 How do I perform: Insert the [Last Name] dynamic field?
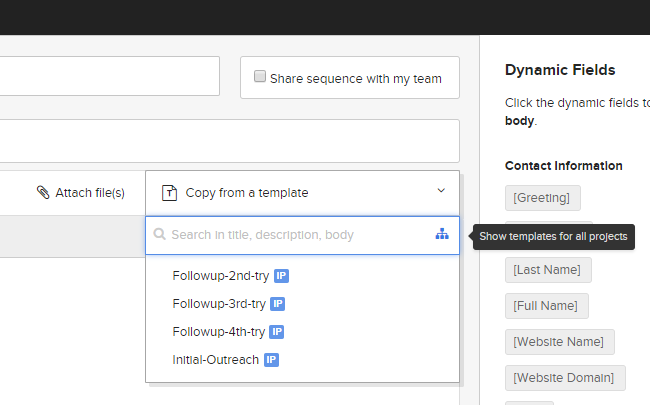coord(548,270)
